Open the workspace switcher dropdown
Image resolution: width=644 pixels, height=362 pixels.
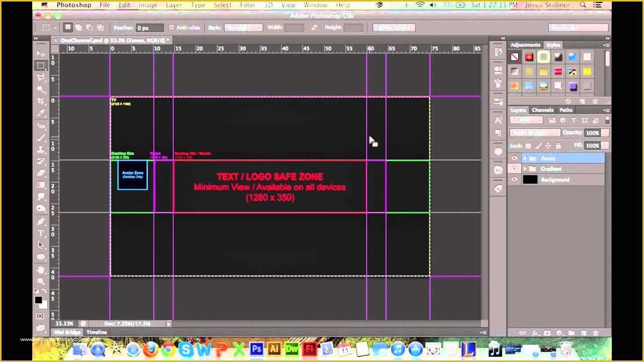(578, 28)
